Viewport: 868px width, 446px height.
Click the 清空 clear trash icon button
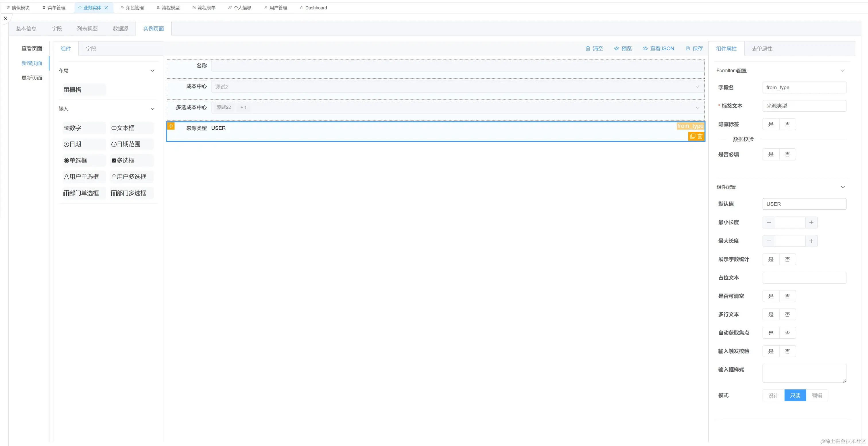point(594,49)
